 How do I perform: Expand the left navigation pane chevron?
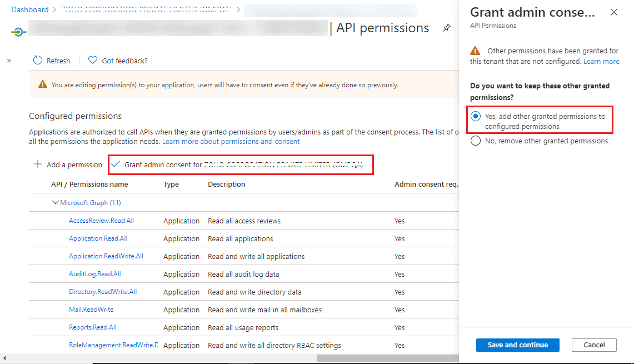pyautogui.click(x=8, y=60)
